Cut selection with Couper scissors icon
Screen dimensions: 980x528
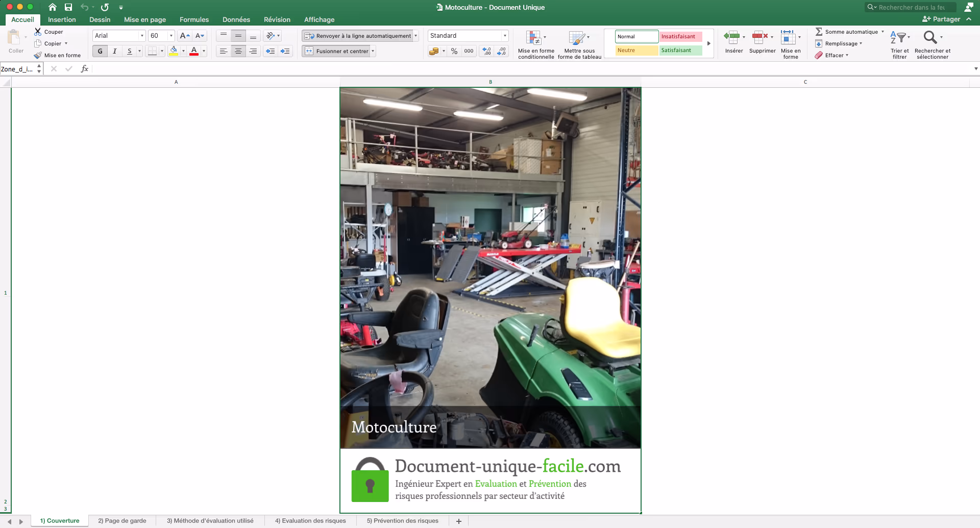tap(38, 32)
